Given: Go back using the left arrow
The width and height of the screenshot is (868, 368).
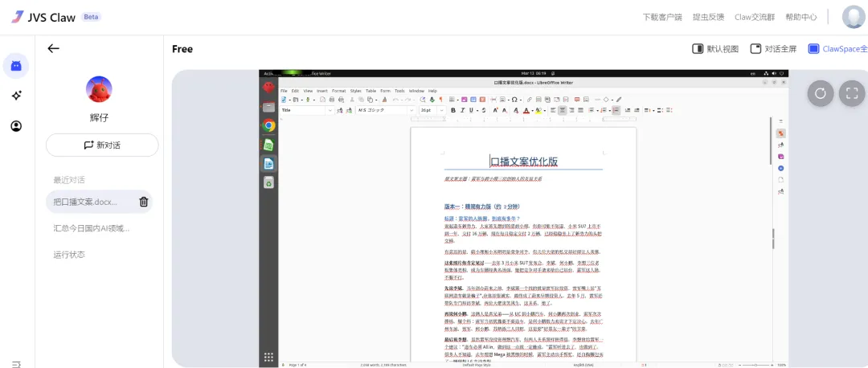Looking at the screenshot, I should [x=53, y=49].
